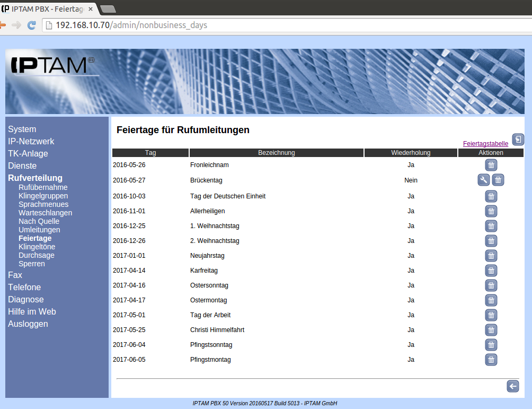Image resolution: width=532 pixels, height=409 pixels.
Task: Delete the Fronleichnam holiday entry
Action: [491, 166]
